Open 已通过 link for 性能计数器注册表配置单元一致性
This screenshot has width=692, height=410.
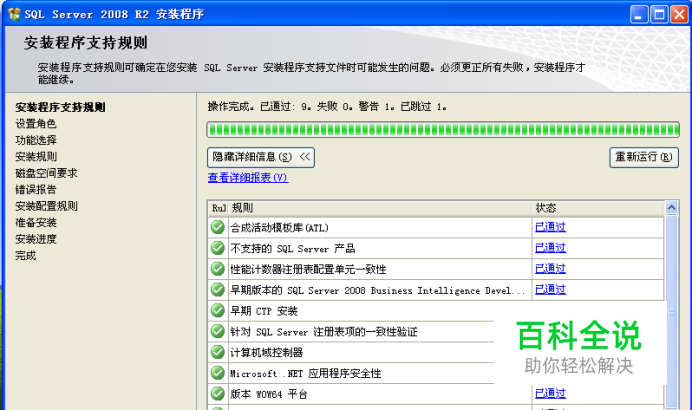(x=550, y=268)
